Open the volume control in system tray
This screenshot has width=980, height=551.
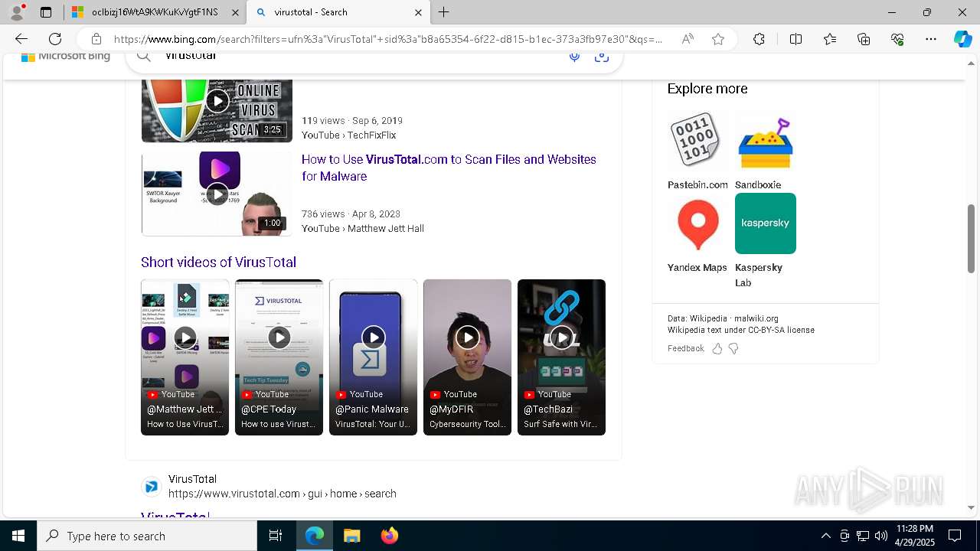(x=880, y=536)
